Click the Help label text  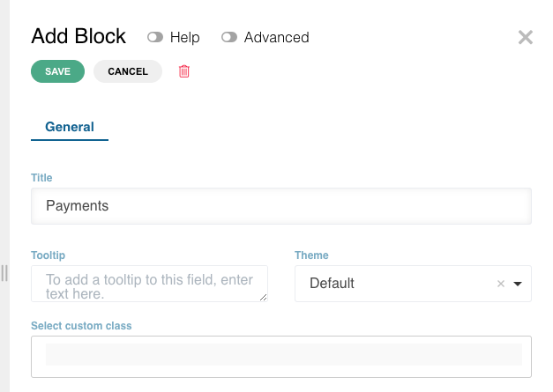click(x=185, y=37)
